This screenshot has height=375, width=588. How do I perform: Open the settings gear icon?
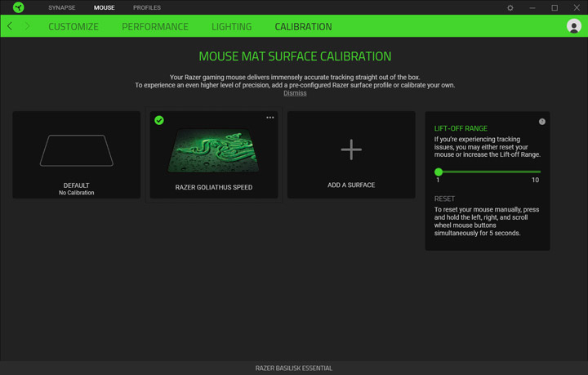[510, 7]
